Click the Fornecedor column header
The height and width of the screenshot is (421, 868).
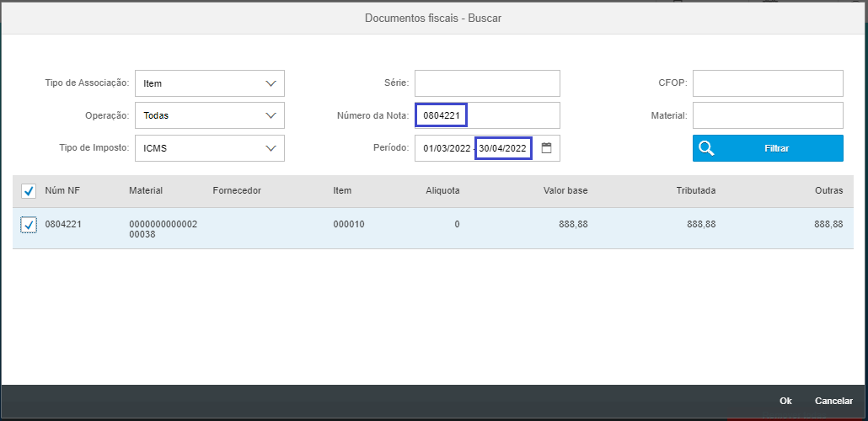(x=236, y=190)
